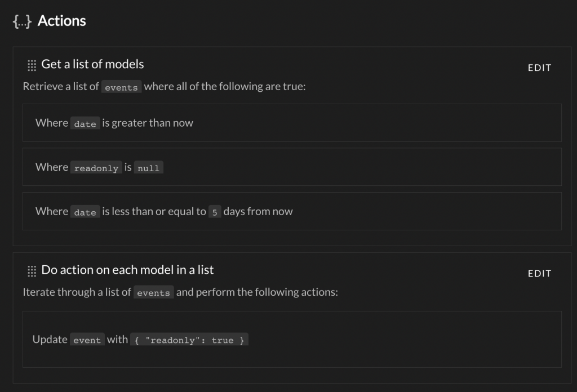Viewport: 577px width, 392px height.
Task: Click the 5 days value tag
Action: [x=215, y=211]
